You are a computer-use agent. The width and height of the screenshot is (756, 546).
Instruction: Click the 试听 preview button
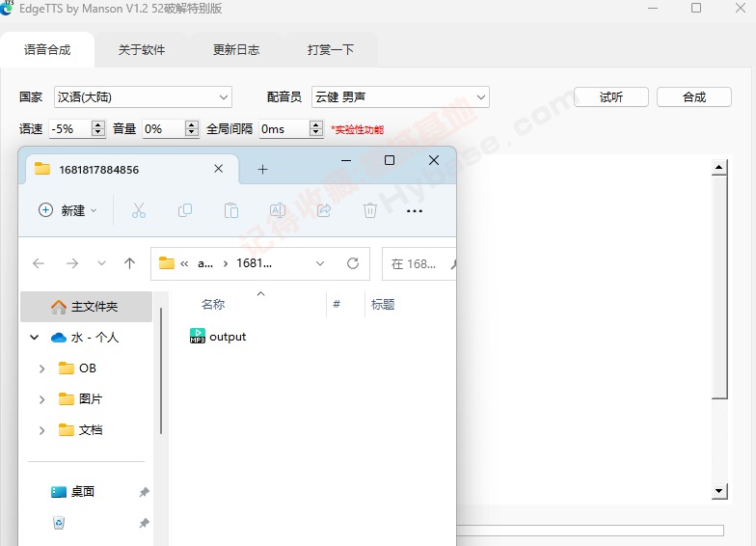click(x=611, y=96)
